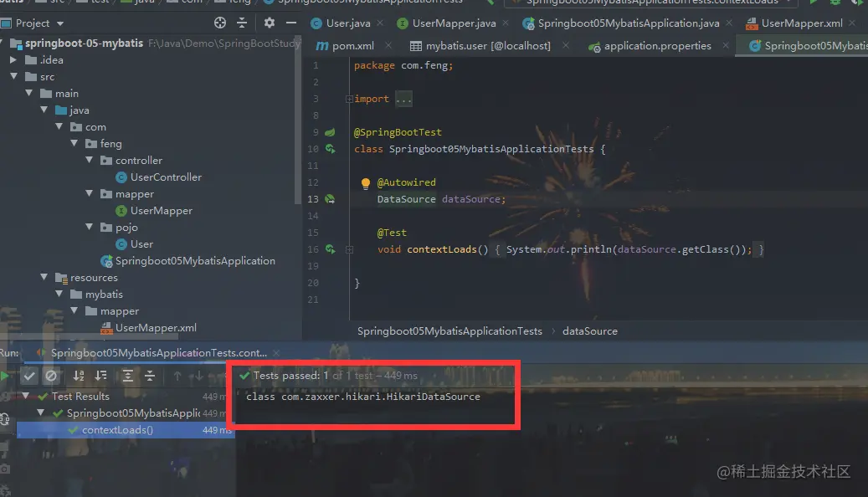
Task: Go to previous failed test arrow
Action: pos(177,376)
